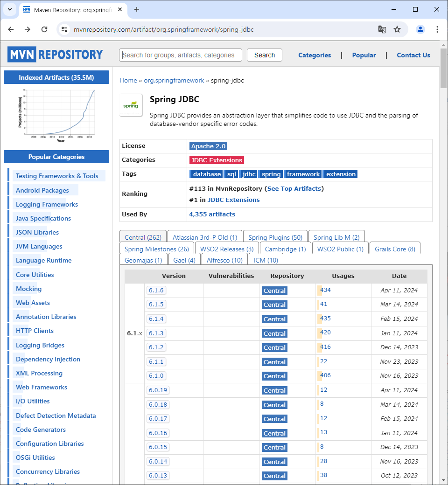Open the tab search dropdown arrow
Viewport: 448px width, 485px height.
10,9
